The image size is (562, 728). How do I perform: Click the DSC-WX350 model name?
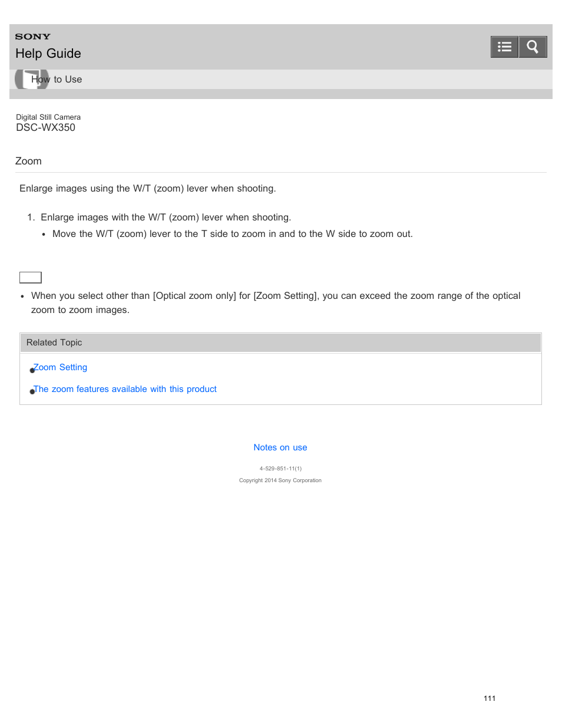[45, 128]
